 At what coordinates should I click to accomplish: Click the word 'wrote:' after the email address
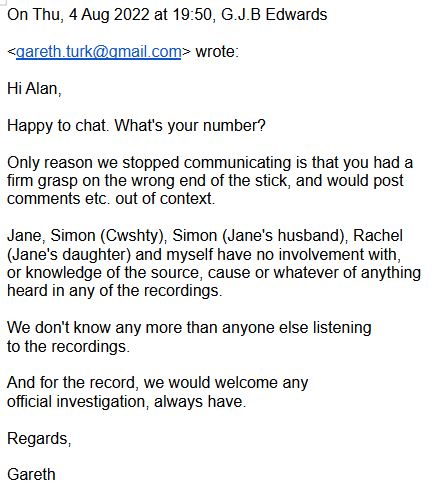click(217, 52)
